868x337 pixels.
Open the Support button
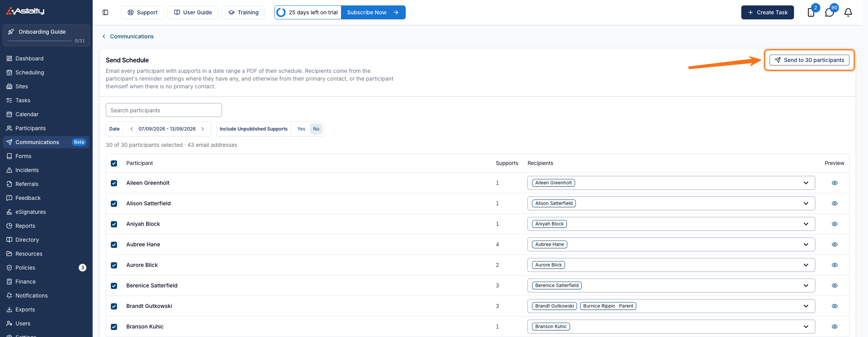tap(143, 12)
